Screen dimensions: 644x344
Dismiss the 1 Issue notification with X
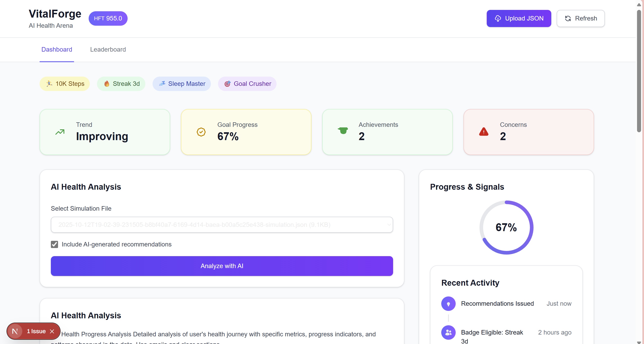[52, 331]
